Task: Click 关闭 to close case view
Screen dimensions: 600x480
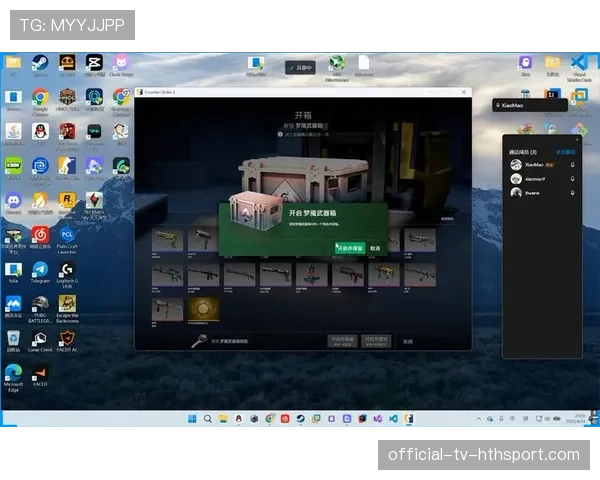Action: coord(408,341)
